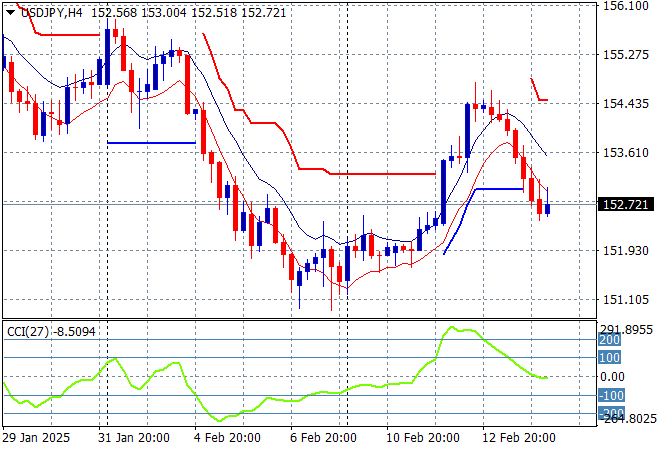Viewport: 660px width, 450px height.
Task: Click the CCI -200 level marker
Action: [609, 412]
